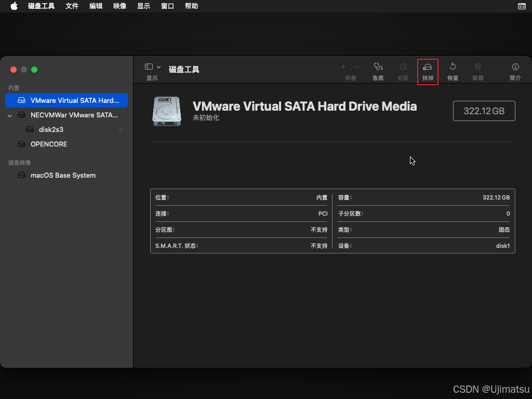Select VMware Virtual SATA Hard drive in sidebar

(66, 100)
